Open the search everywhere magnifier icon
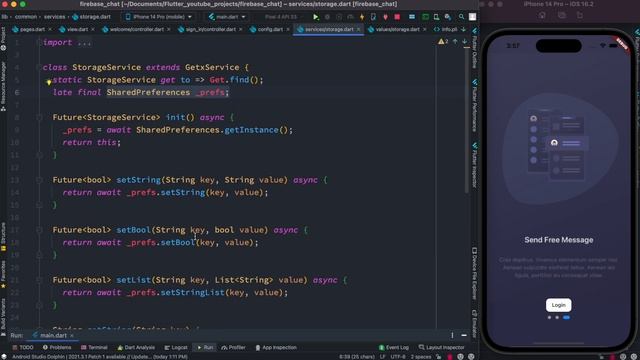This screenshot has width=640, height=360. click(x=461, y=17)
